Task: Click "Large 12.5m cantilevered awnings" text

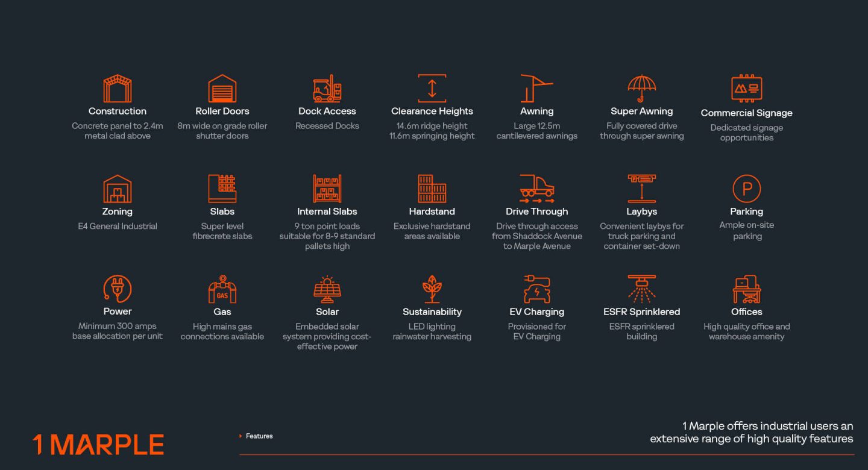Action: click(537, 131)
